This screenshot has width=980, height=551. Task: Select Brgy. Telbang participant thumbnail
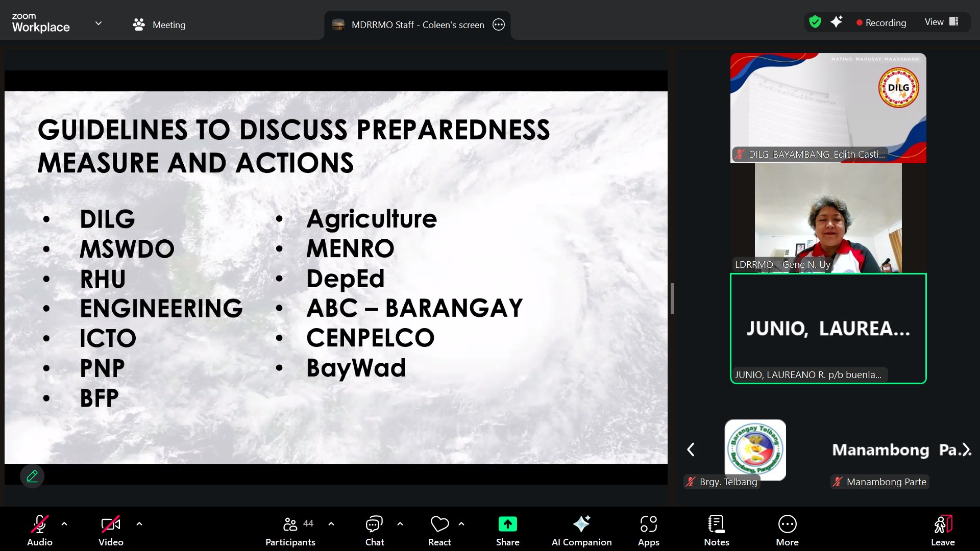[x=755, y=450]
